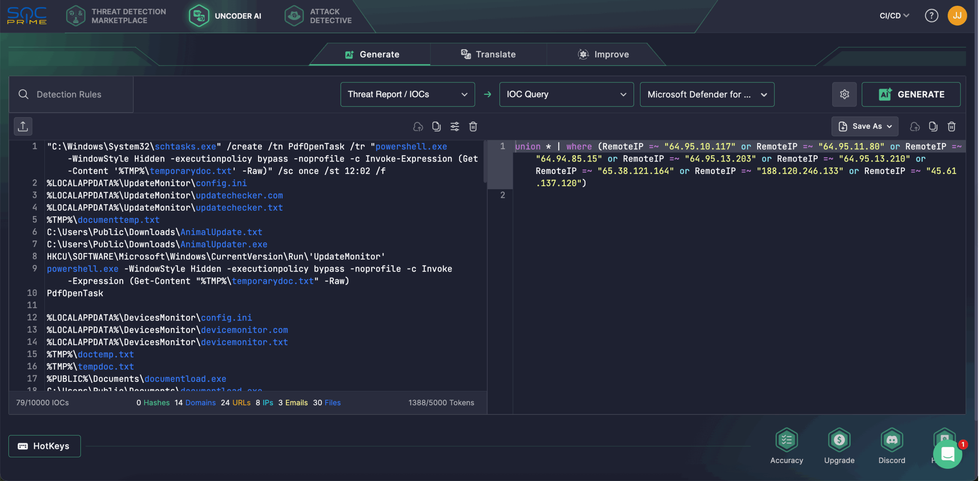Click the URLs count link

(x=235, y=402)
